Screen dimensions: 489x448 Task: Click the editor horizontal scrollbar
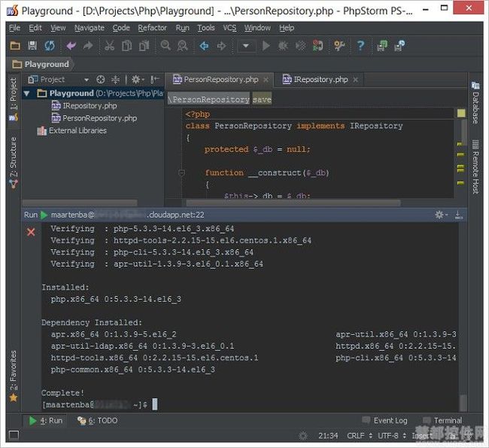click(293, 203)
